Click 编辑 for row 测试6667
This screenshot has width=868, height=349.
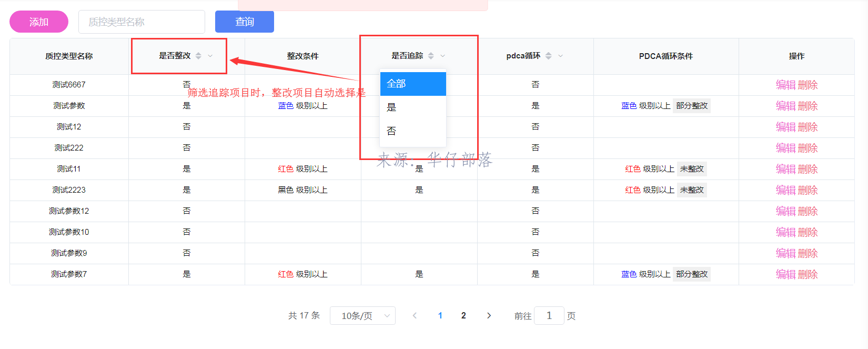click(786, 85)
